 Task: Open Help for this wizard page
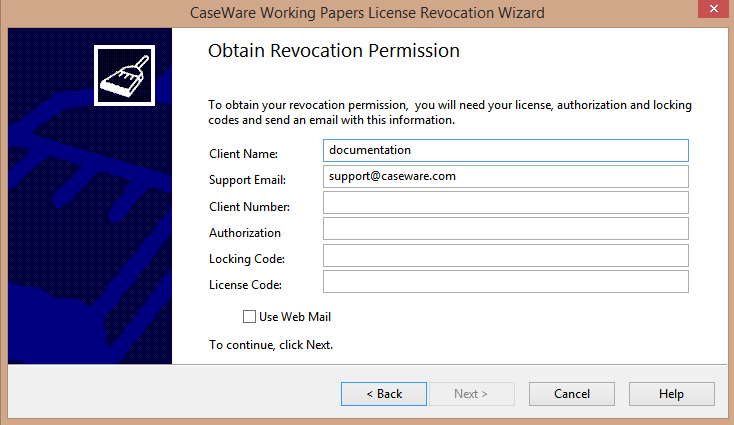672,394
